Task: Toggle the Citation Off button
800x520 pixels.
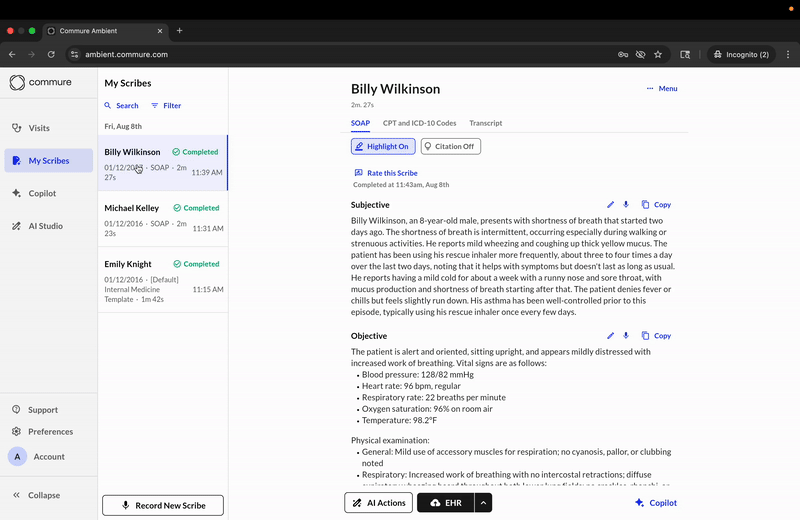Action: [451, 146]
